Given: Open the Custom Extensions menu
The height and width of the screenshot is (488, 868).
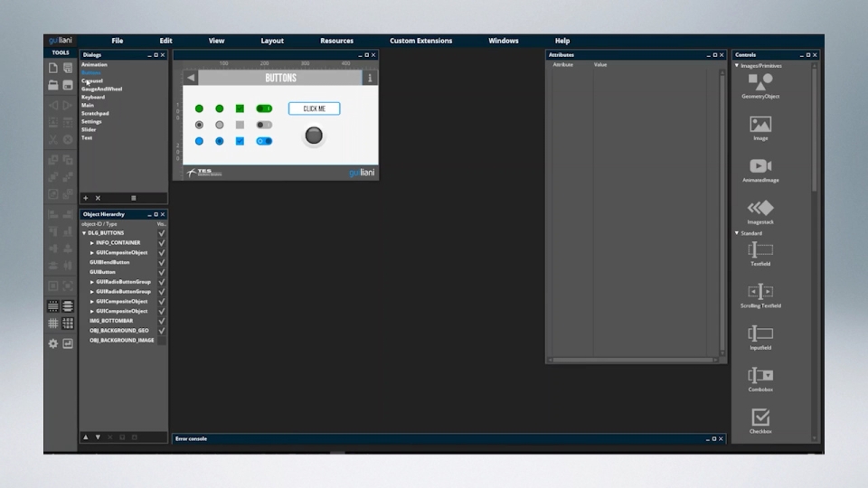Looking at the screenshot, I should coord(420,41).
